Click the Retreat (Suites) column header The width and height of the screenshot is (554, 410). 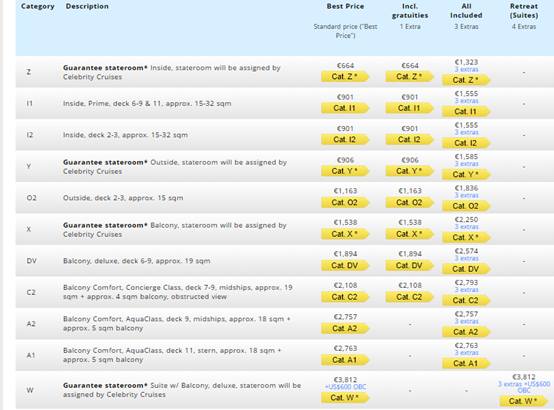(524, 11)
